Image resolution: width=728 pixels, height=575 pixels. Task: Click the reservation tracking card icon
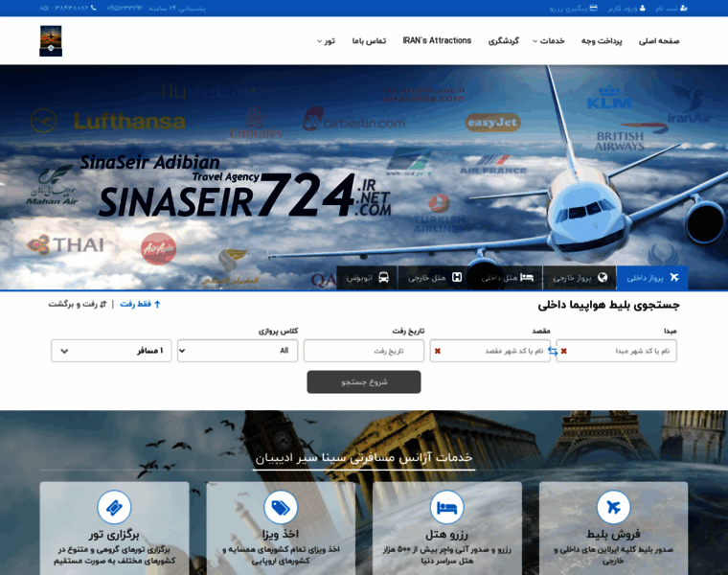(593, 9)
